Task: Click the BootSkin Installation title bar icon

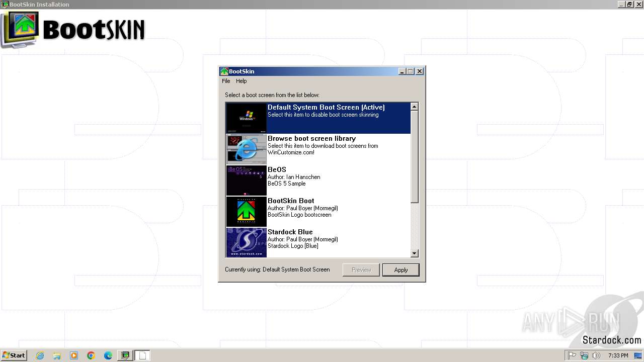Action: tap(5, 5)
